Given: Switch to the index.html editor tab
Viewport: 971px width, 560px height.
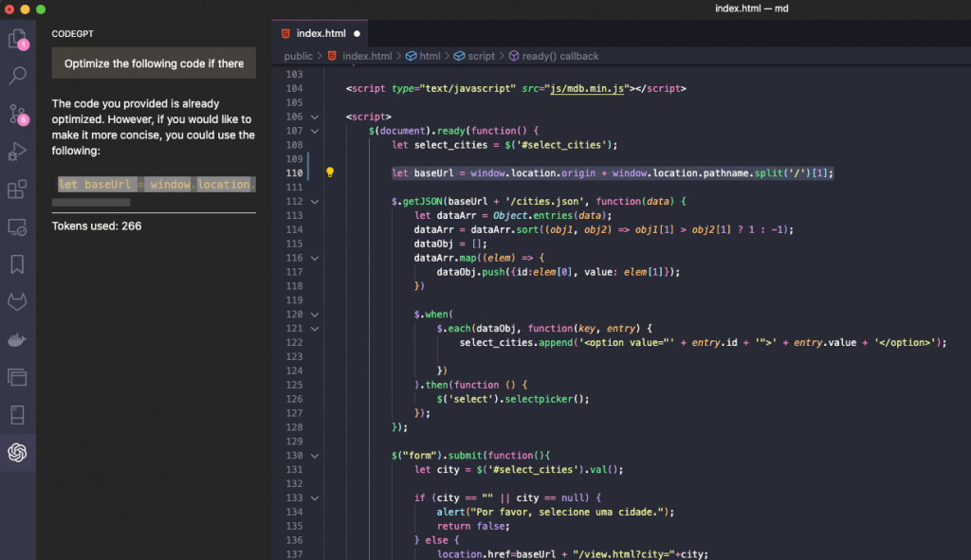Looking at the screenshot, I should [321, 33].
